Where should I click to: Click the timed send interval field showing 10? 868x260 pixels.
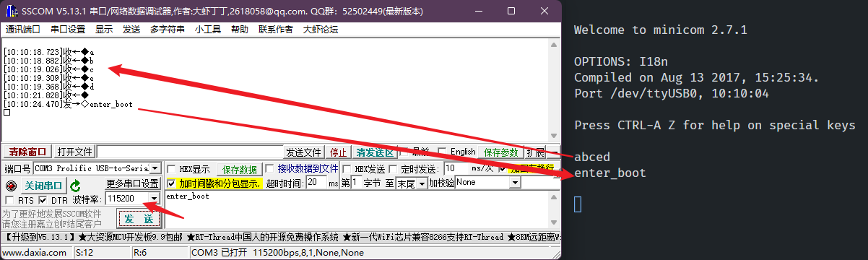coord(456,169)
